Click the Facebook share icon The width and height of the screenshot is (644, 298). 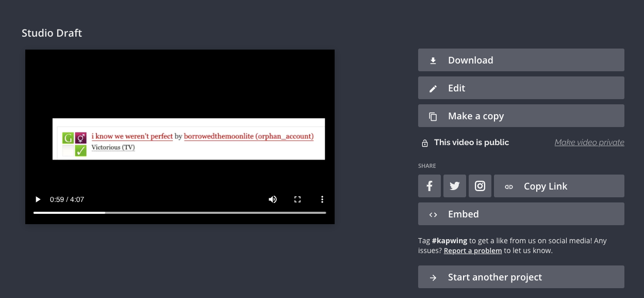point(429,186)
